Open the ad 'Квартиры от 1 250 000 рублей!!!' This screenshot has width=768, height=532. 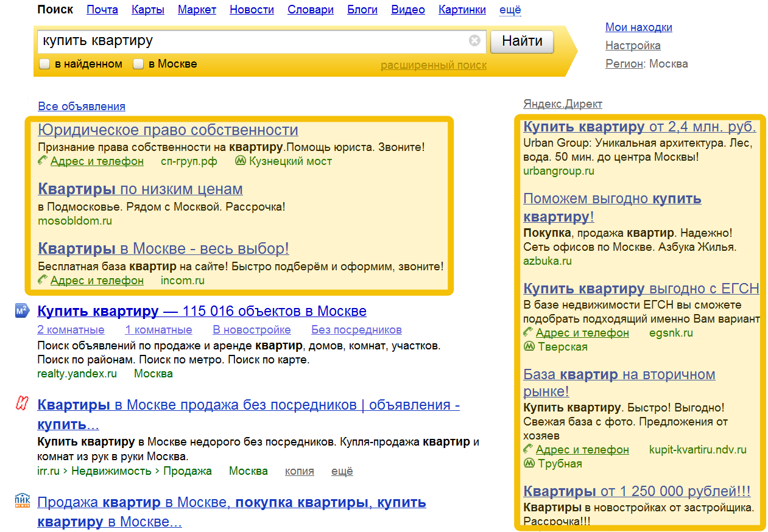[637, 491]
